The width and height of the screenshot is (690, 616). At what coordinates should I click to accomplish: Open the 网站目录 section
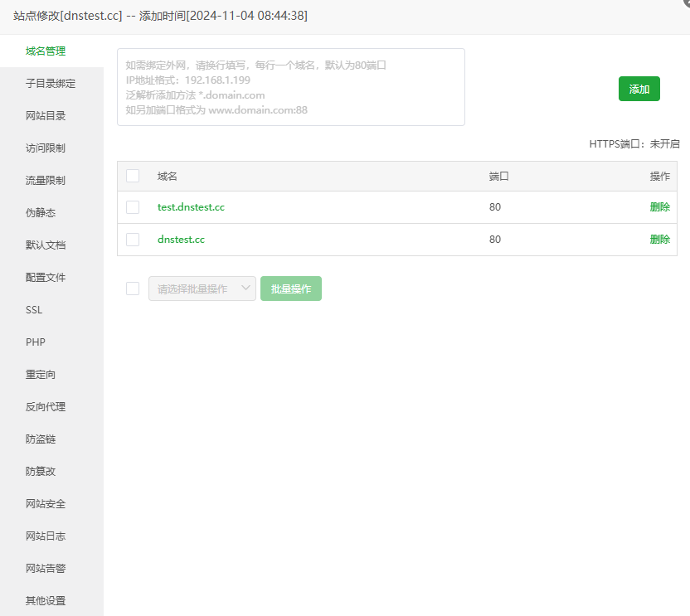[46, 116]
